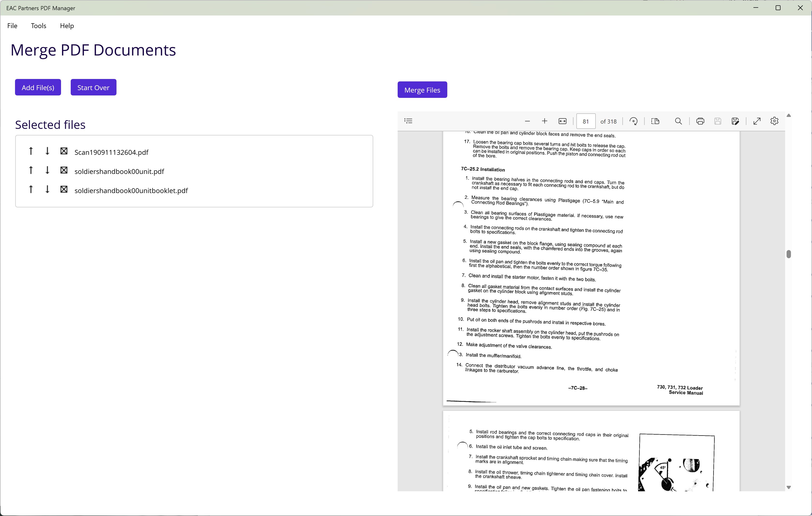Open the Tools menu
Image resolution: width=812 pixels, height=516 pixels.
click(x=39, y=26)
